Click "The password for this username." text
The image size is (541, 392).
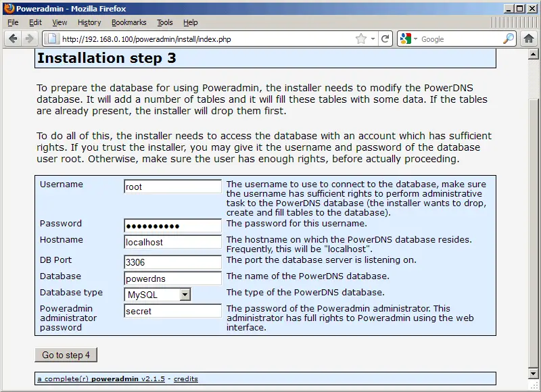pos(297,224)
